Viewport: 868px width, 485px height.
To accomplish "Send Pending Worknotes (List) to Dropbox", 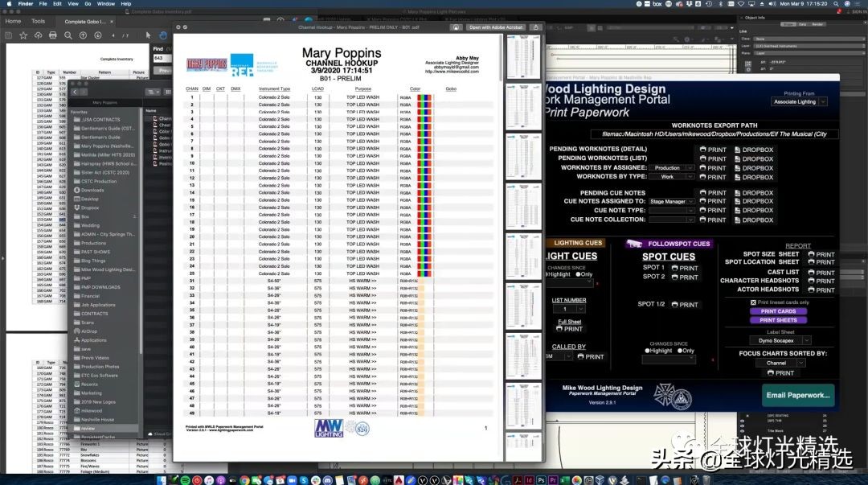I will 753,159.
